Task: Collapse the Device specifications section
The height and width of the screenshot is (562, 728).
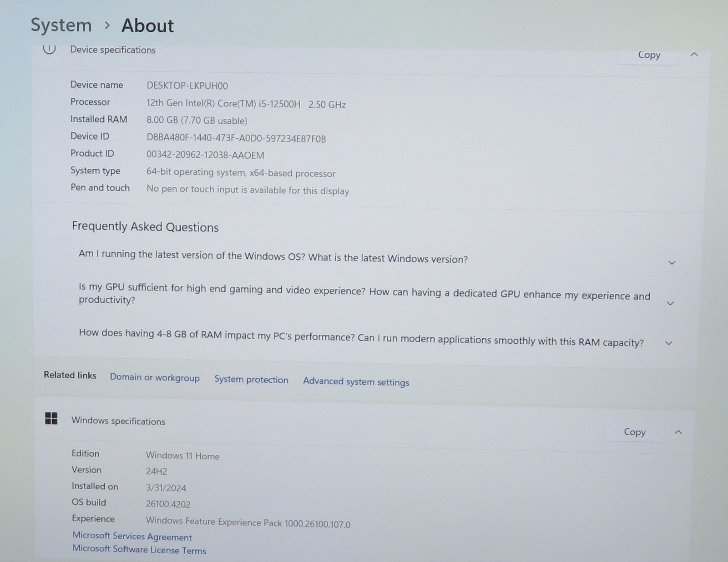Action: coord(694,55)
